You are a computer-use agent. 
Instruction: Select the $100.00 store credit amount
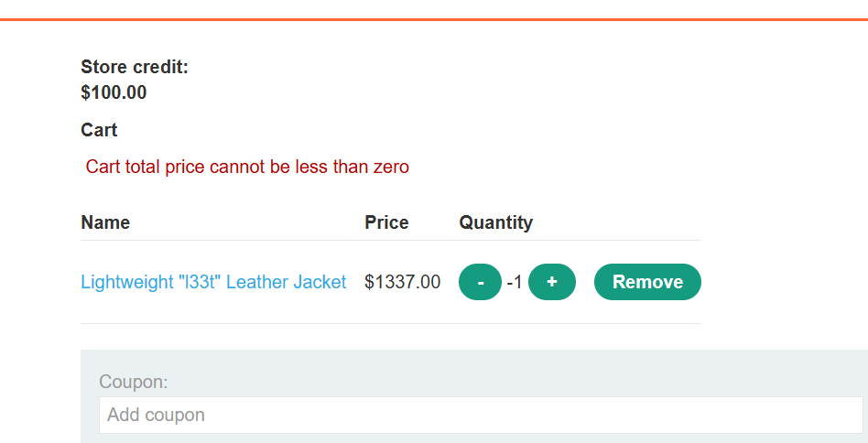(114, 92)
